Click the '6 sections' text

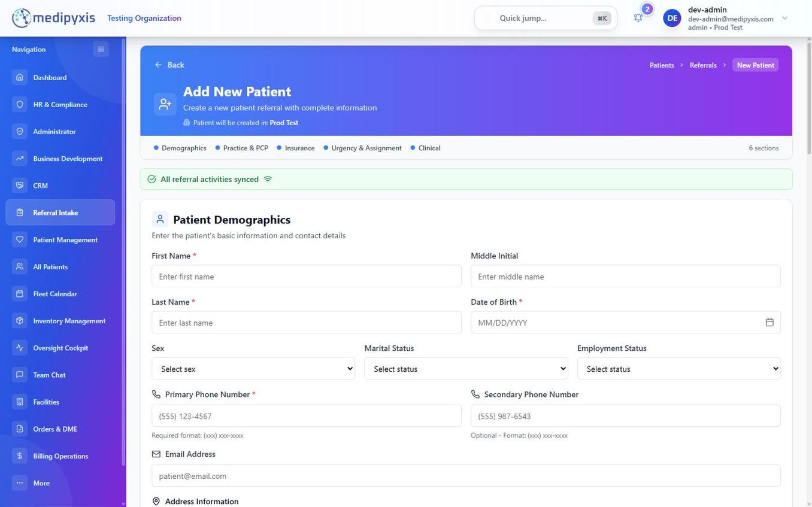[763, 148]
